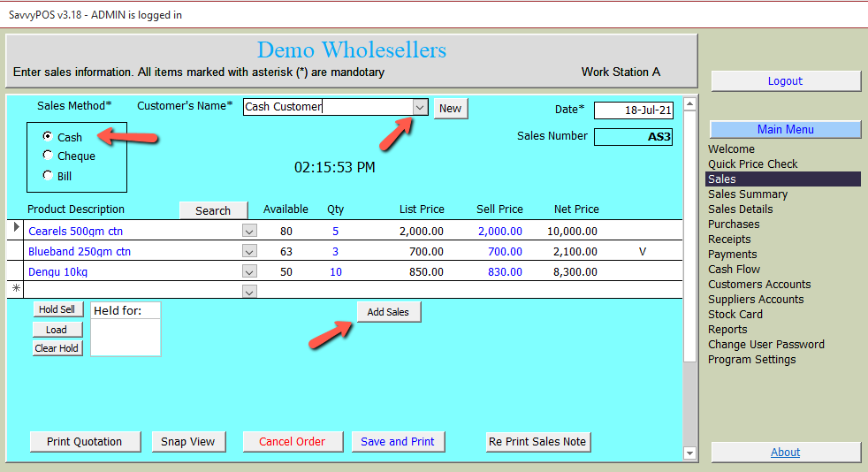Choose the Cheque radio button

point(48,156)
